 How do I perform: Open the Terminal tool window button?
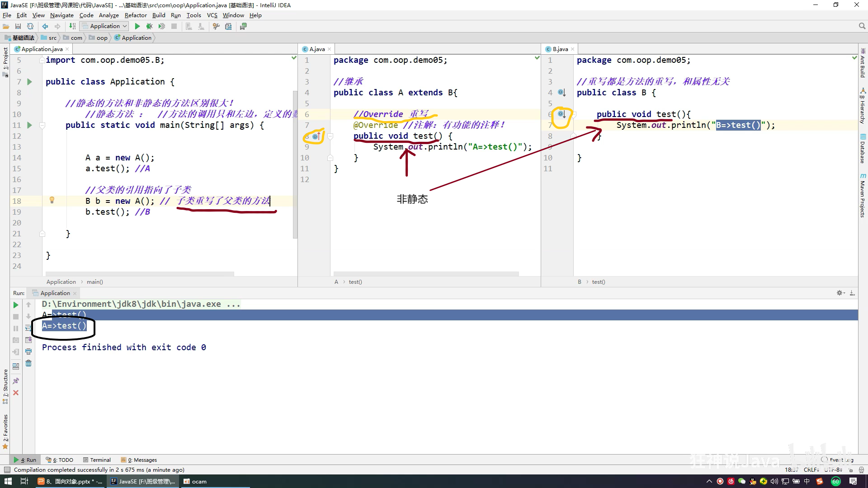[x=97, y=460]
